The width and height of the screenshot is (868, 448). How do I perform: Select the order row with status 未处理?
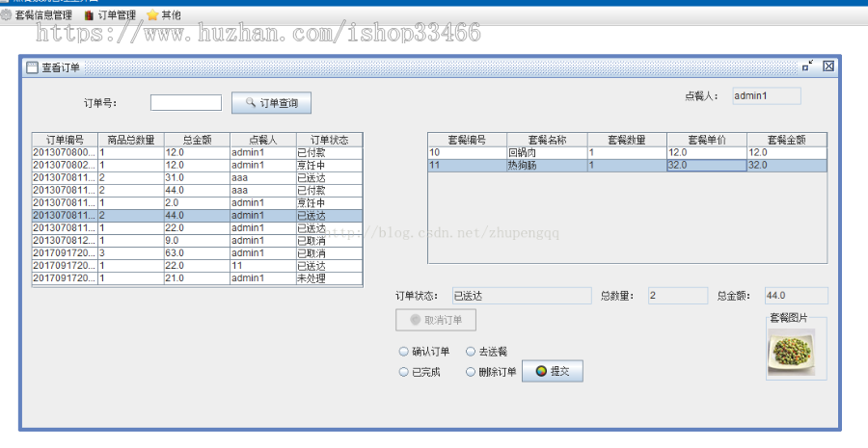coord(197,278)
